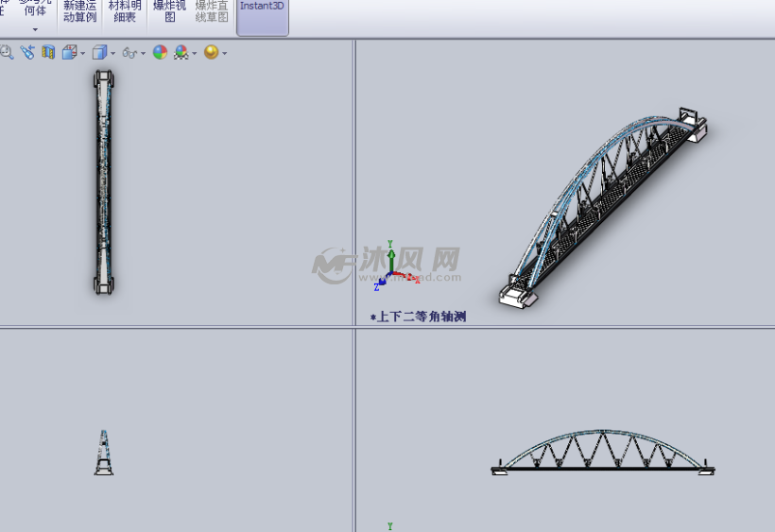The image size is (775, 532).
Task: Expand the Apply Scene dropdown arrow
Action: tap(195, 53)
